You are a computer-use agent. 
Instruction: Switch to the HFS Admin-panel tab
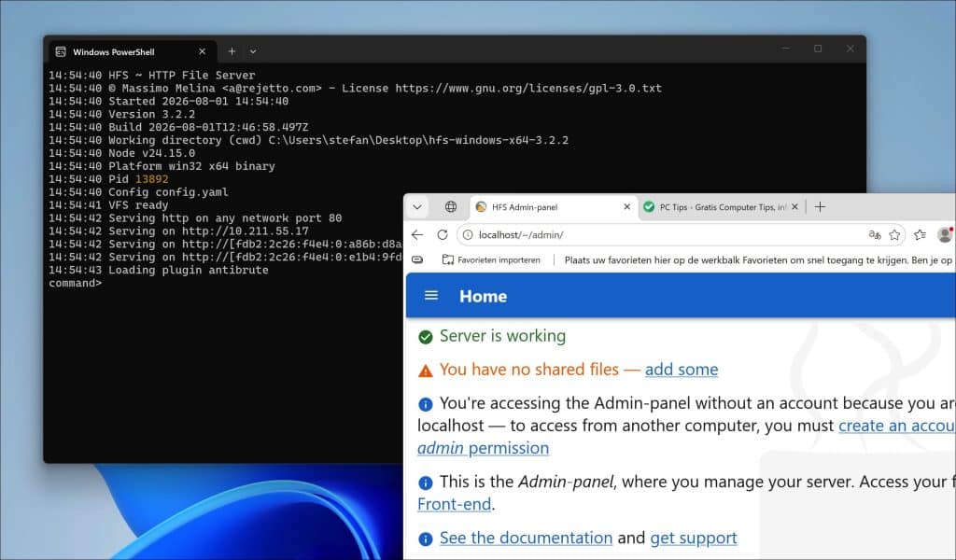554,207
